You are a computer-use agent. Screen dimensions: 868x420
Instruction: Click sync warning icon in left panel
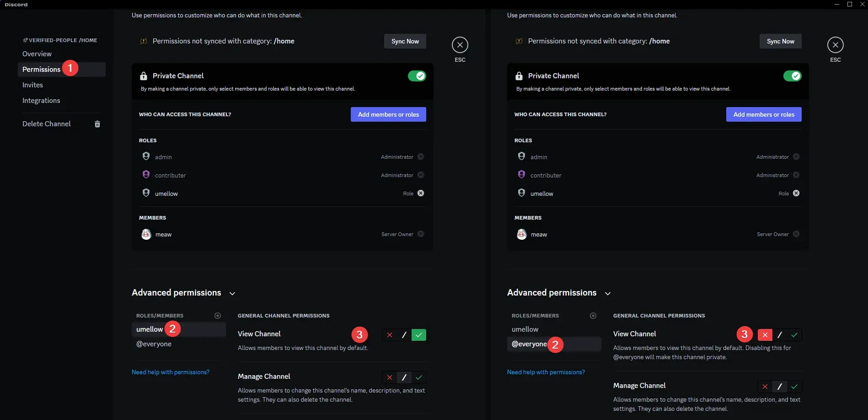tap(144, 41)
